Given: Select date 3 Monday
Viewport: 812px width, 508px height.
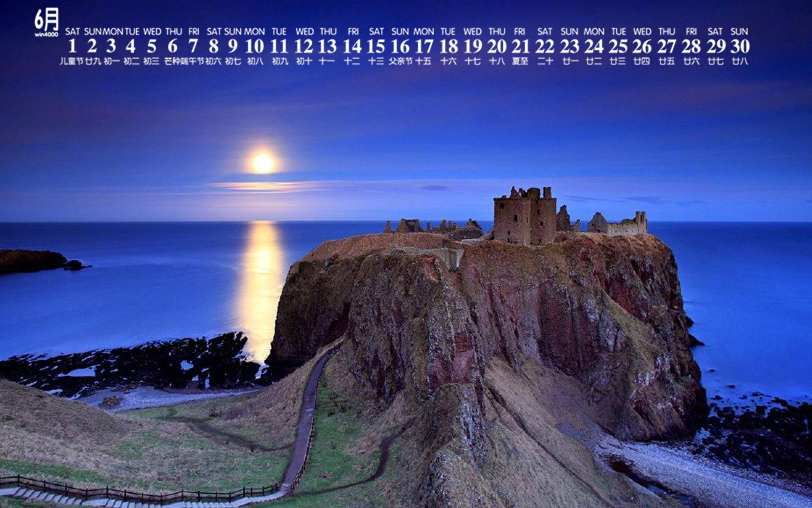Looking at the screenshot, I should (111, 46).
